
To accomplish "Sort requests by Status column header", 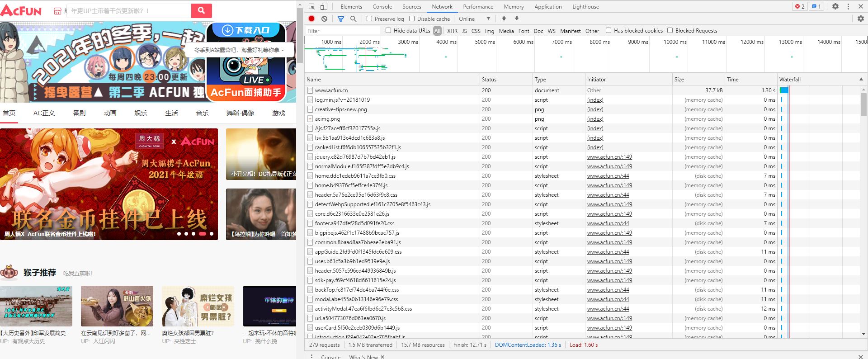I will [506, 79].
